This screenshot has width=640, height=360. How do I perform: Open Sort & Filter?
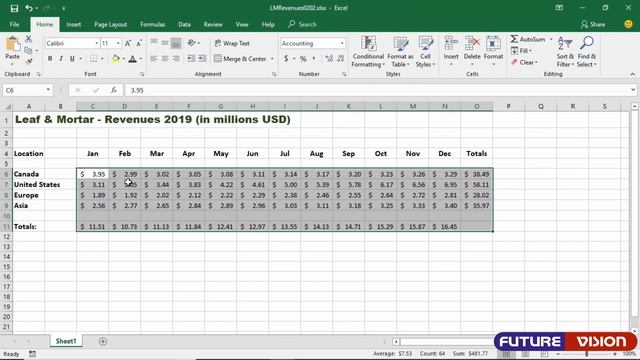click(x=565, y=52)
